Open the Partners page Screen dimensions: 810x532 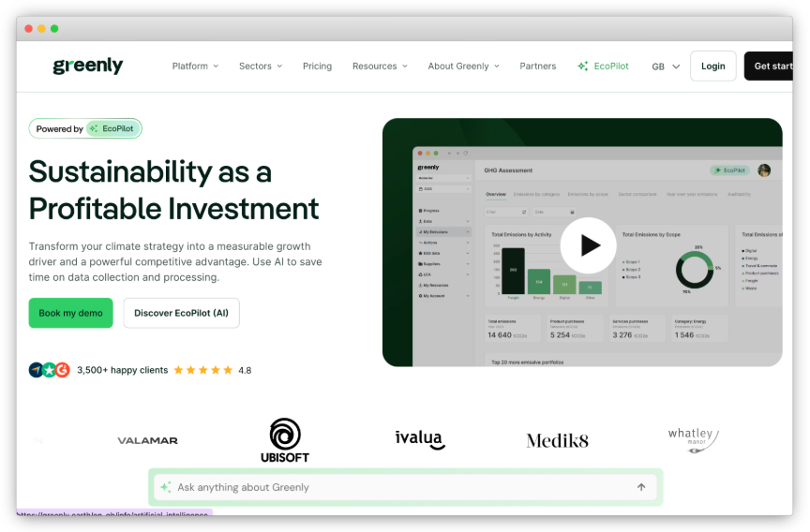coord(538,66)
